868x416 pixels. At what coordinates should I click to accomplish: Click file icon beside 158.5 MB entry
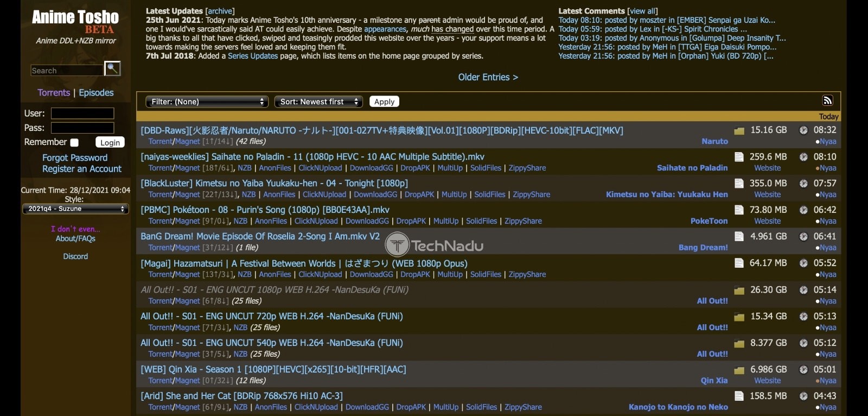(x=738, y=396)
